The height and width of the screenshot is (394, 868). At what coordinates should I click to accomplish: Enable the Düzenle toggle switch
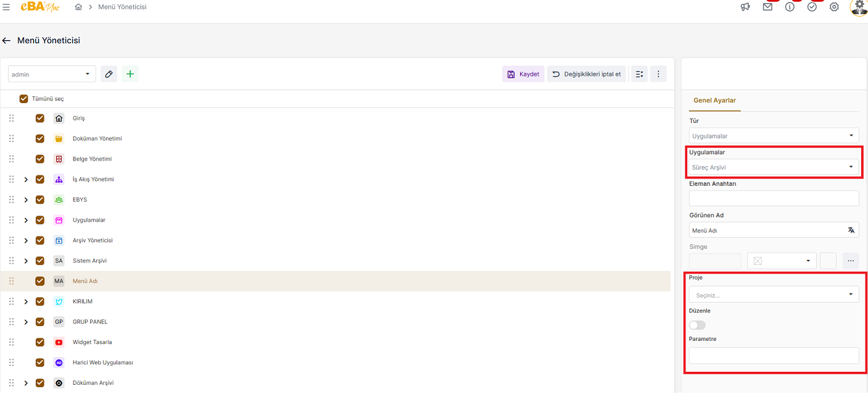(697, 325)
